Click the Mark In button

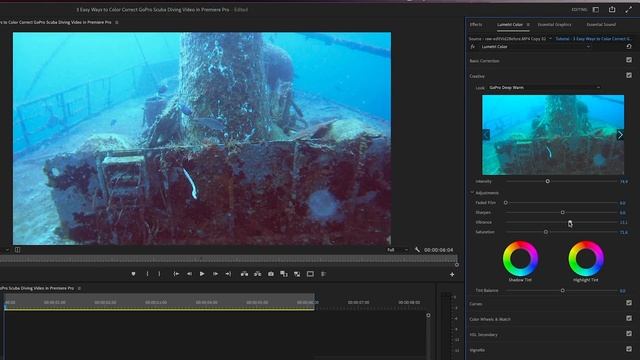pos(147,274)
